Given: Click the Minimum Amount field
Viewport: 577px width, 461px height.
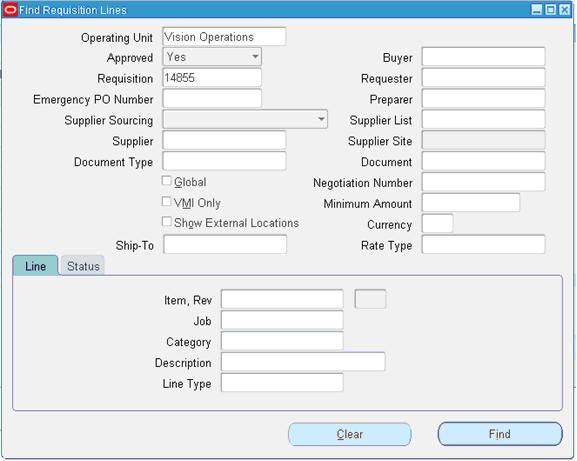Looking at the screenshot, I should pyautogui.click(x=471, y=203).
